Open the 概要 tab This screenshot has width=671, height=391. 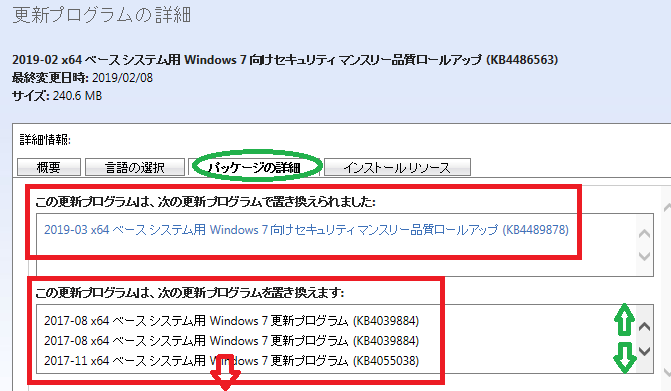(49, 167)
